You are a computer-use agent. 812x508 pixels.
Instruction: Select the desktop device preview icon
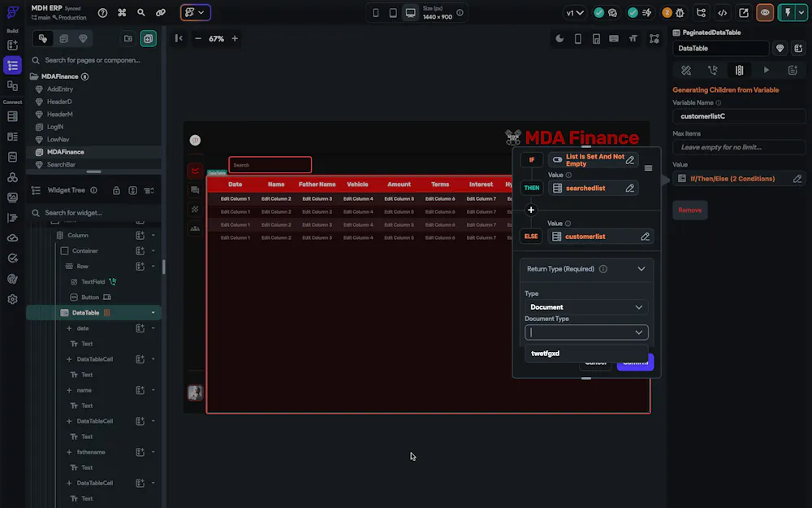coord(410,13)
